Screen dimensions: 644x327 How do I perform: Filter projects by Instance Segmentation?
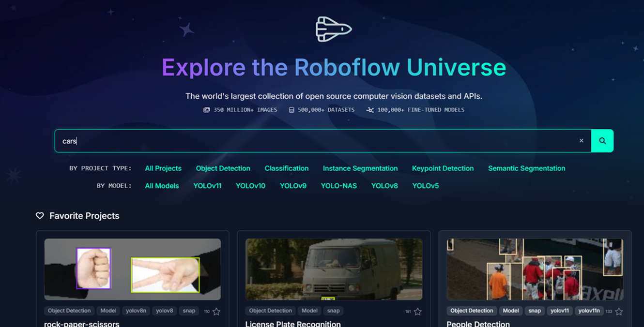click(x=360, y=168)
